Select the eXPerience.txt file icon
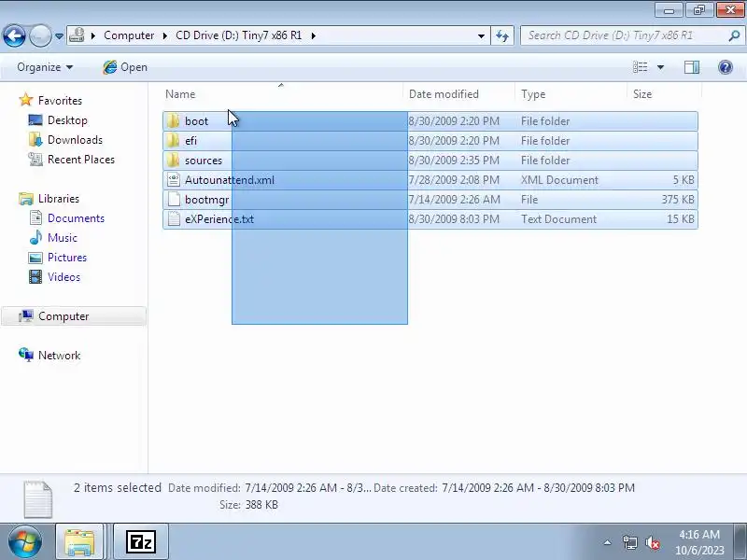 (174, 218)
